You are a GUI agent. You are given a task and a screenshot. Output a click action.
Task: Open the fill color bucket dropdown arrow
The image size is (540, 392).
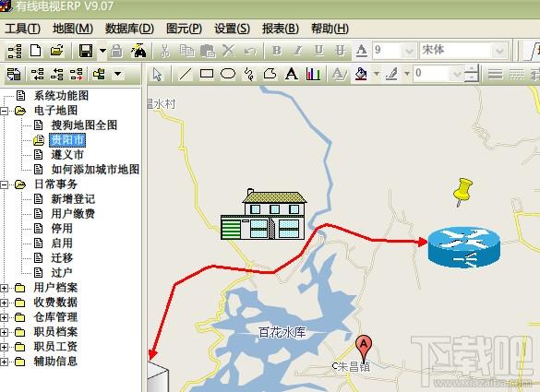tap(377, 74)
